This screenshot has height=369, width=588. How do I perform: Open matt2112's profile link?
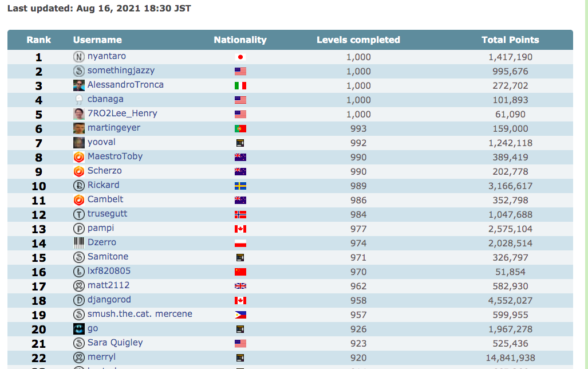click(x=108, y=285)
